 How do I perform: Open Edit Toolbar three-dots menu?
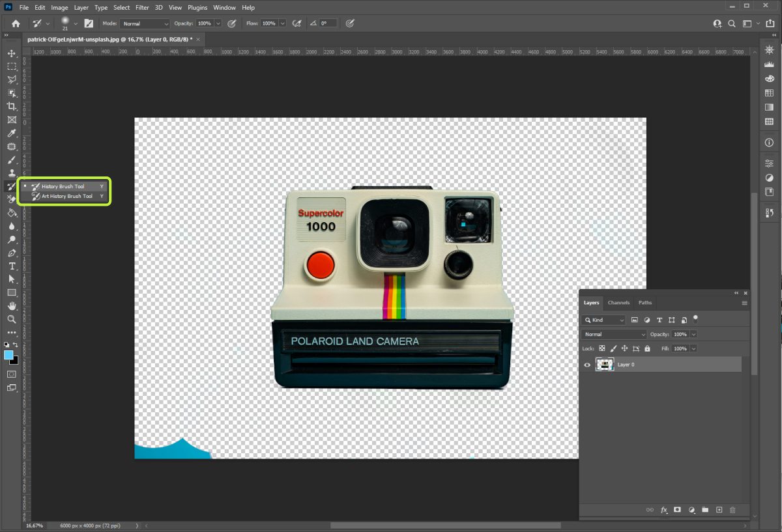[12, 333]
